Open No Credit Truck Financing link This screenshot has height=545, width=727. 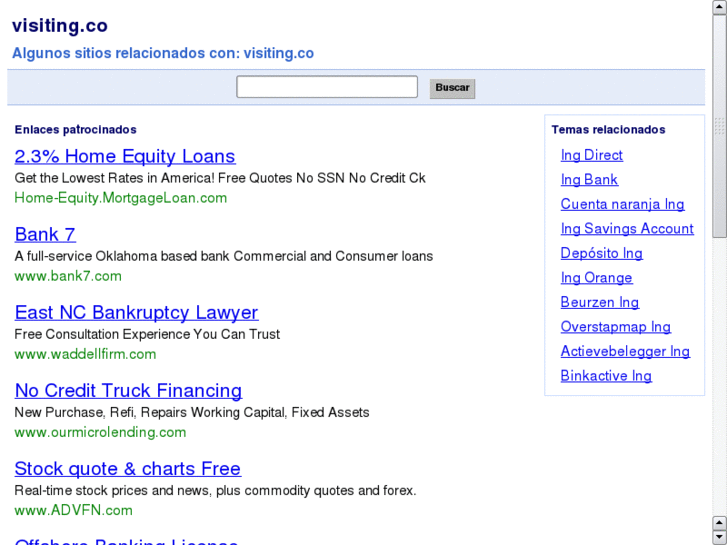click(128, 391)
